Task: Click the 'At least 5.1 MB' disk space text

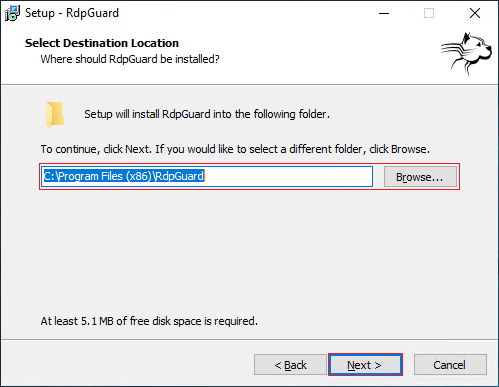Action: click(149, 321)
